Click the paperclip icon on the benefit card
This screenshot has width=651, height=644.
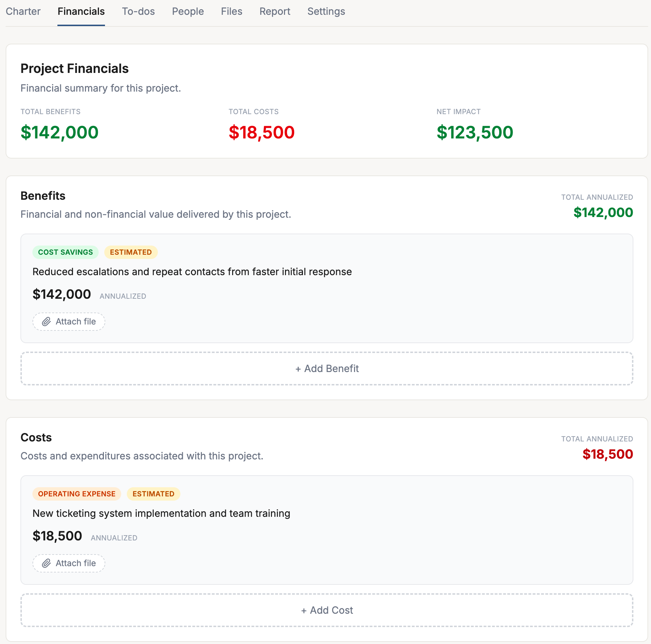click(46, 322)
